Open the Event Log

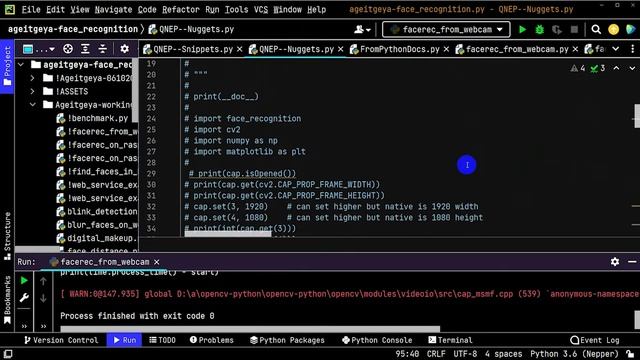[x=595, y=340]
